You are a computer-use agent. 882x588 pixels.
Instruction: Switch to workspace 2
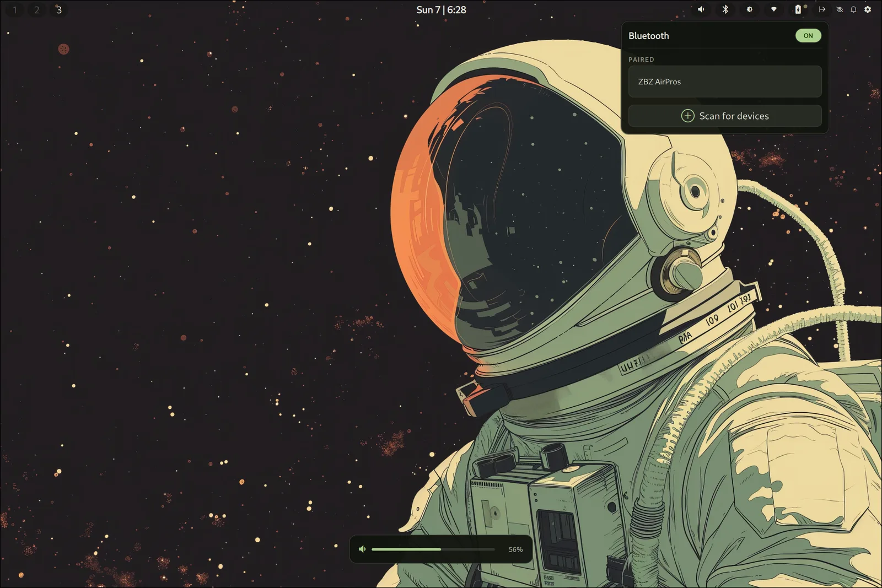point(37,10)
